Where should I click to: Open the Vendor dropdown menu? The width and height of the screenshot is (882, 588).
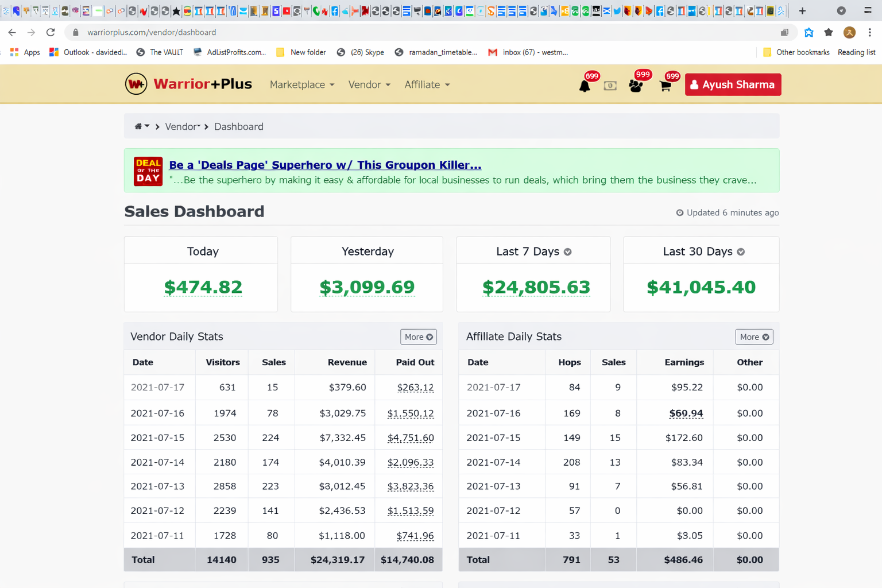[369, 84]
